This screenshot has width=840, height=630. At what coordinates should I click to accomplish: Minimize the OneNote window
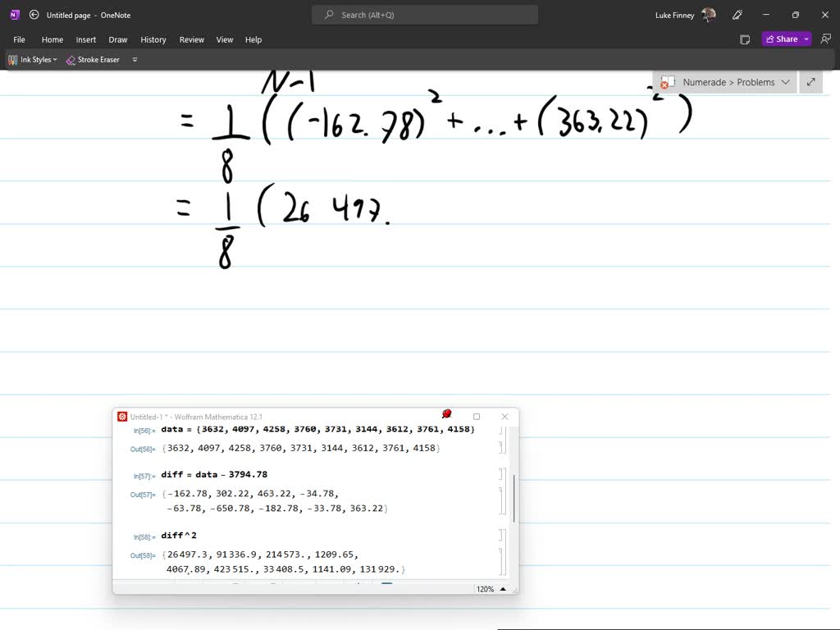(x=766, y=15)
